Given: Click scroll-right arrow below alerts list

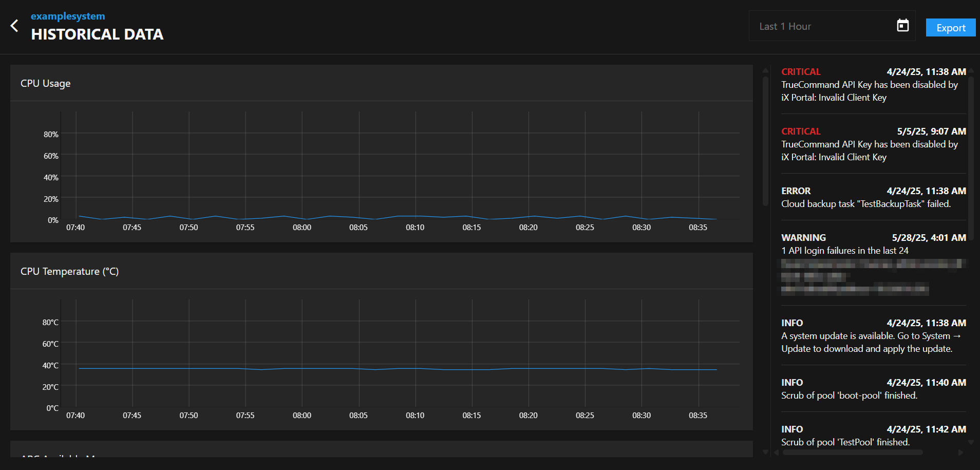Looking at the screenshot, I should 960,453.
